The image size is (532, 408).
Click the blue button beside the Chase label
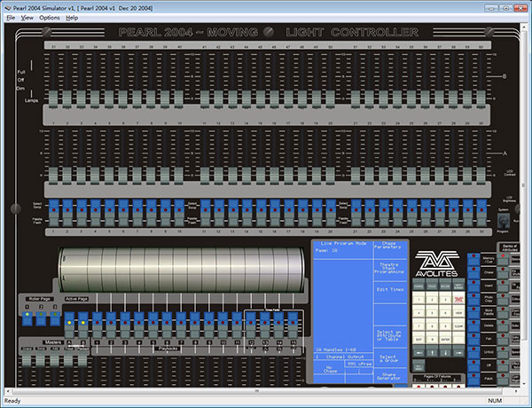click(473, 272)
